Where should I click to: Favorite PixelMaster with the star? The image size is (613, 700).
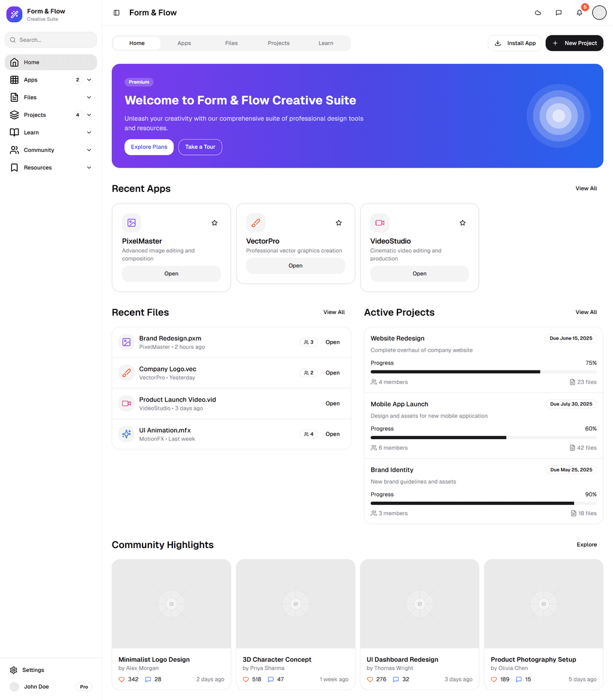point(214,223)
